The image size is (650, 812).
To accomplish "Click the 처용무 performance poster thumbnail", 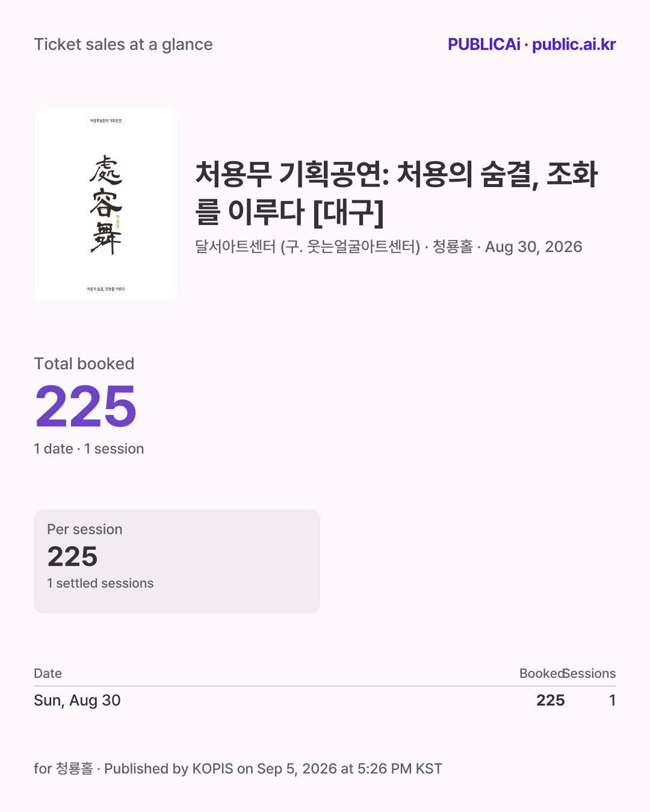I will [106, 205].
